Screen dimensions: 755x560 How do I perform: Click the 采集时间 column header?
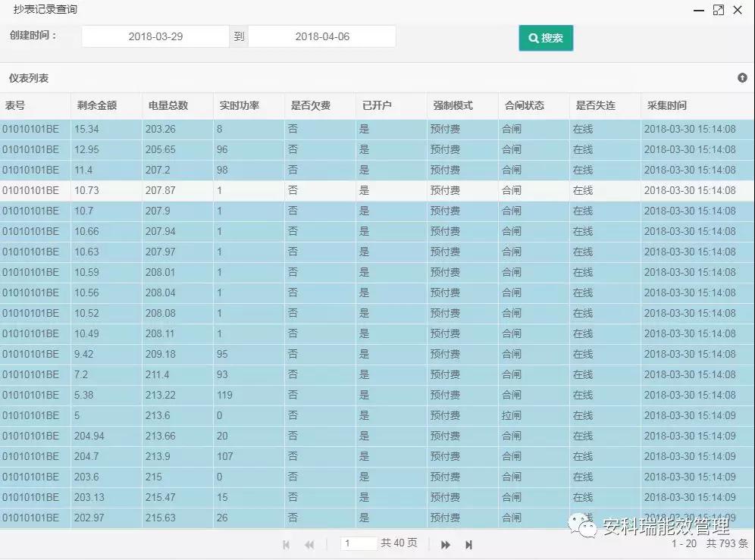coord(667,105)
